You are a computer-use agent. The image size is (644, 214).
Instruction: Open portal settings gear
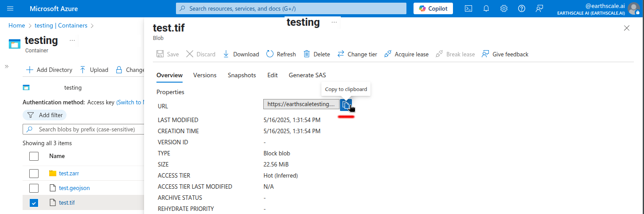(504, 8)
